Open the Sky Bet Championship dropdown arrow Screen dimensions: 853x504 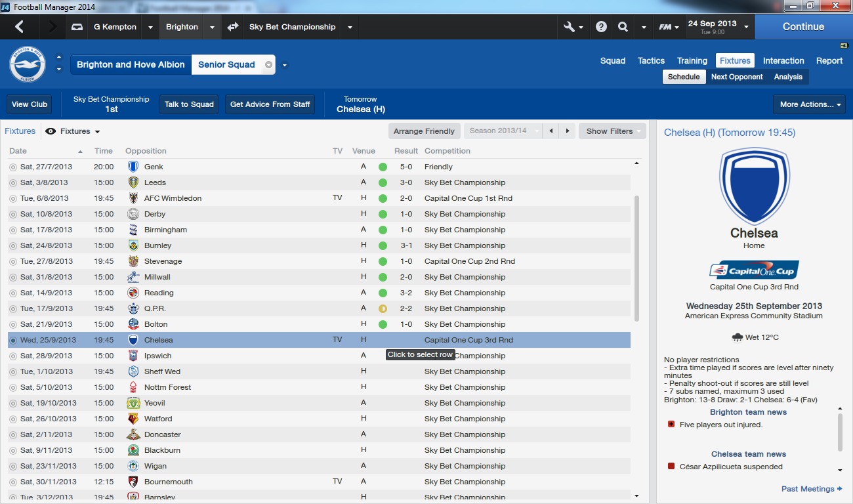350,28
